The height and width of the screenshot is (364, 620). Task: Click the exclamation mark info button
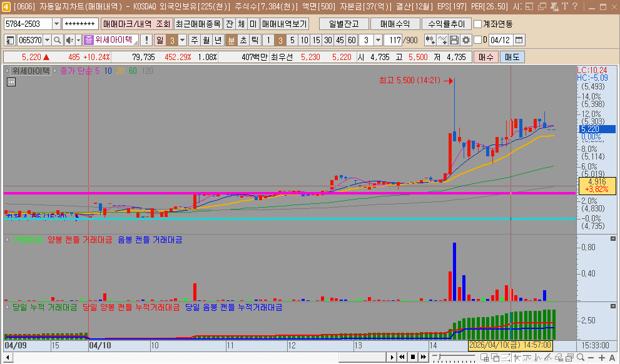click(x=146, y=40)
